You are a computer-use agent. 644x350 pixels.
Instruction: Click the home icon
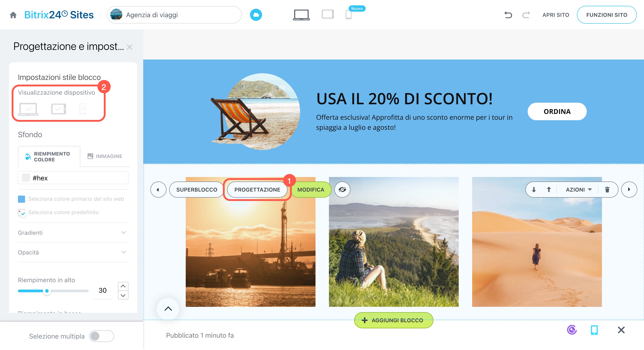[x=13, y=15]
